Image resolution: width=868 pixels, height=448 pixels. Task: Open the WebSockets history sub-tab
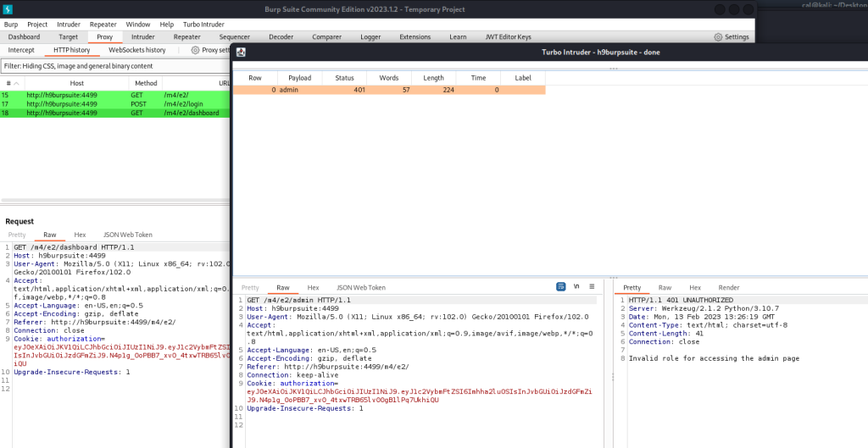tap(137, 50)
